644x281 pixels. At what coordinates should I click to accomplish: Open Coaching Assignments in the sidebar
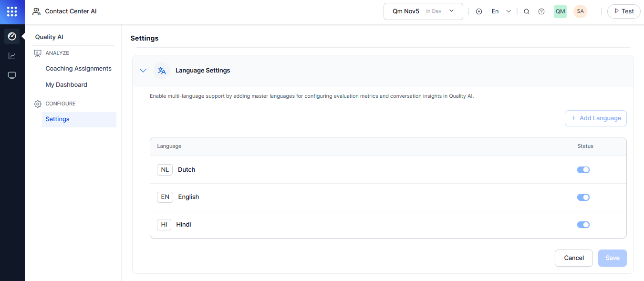(78, 68)
